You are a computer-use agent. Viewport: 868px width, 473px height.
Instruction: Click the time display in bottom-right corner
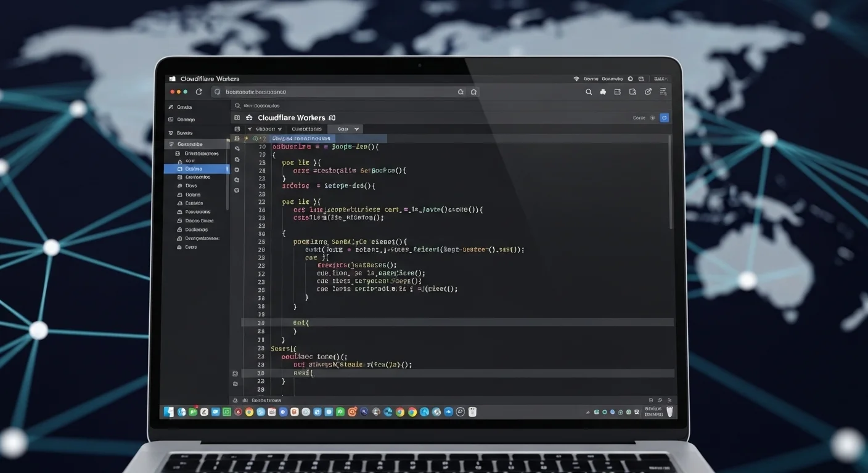click(x=653, y=411)
